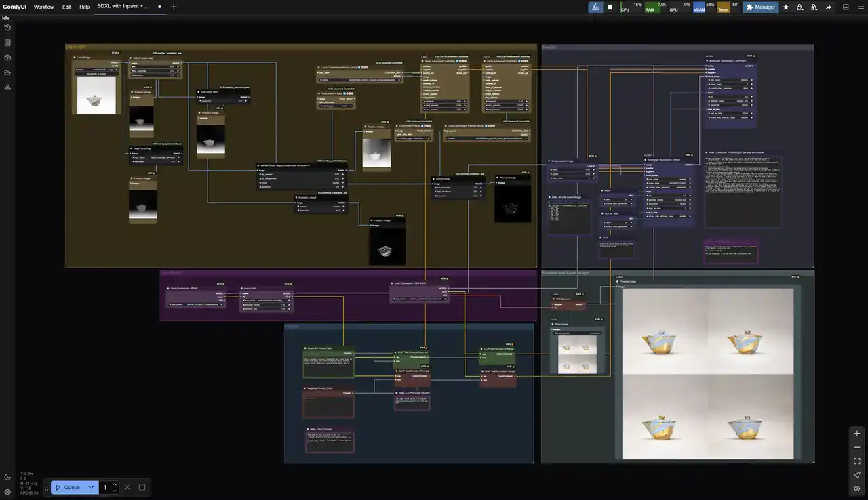Viewport: 868px width, 500px height.
Task: Click the Queue run button
Action: [x=68, y=487]
